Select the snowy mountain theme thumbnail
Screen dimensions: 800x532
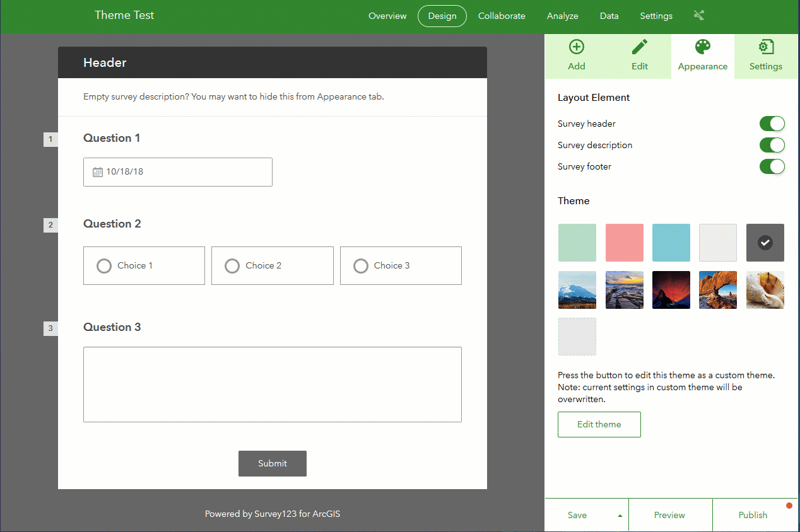(x=577, y=290)
